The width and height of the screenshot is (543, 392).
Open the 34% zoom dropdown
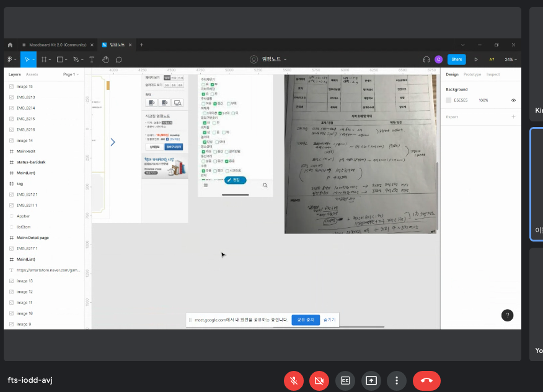(x=511, y=59)
